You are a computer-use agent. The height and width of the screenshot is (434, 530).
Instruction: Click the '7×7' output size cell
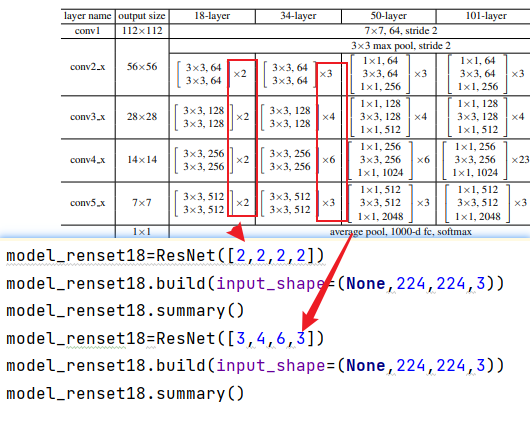point(142,202)
